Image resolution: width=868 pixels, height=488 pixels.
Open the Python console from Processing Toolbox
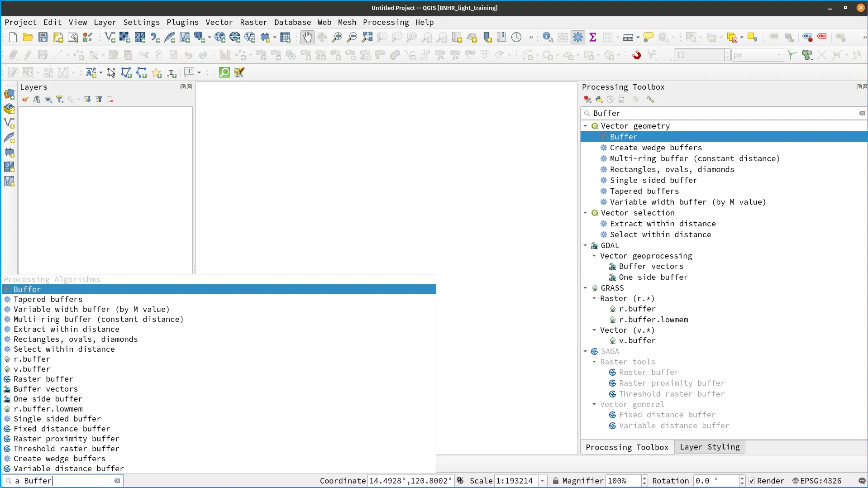599,99
